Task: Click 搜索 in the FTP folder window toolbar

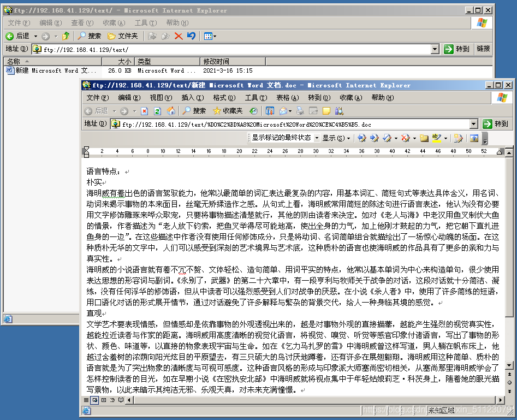Action: point(90,36)
